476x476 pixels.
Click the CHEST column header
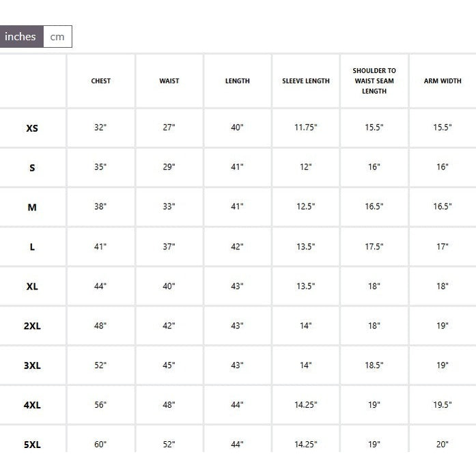[101, 81]
